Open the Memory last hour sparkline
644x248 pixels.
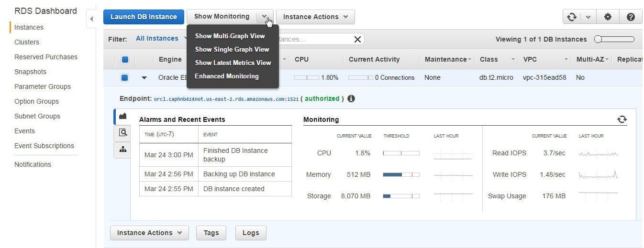[x=453, y=175]
